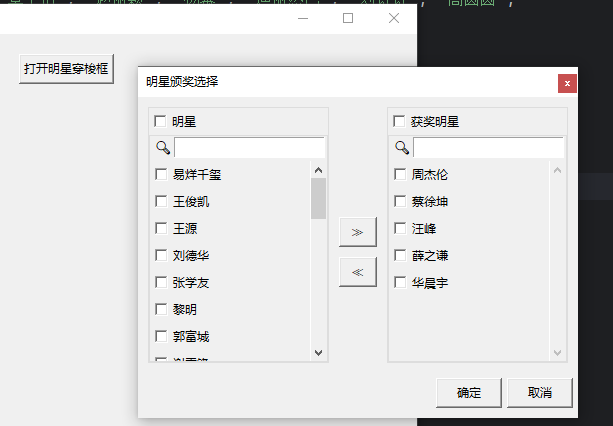613x426 pixels.
Task: Click the 获奖明星 list scrollbar down arrow
Action: pyautogui.click(x=557, y=353)
